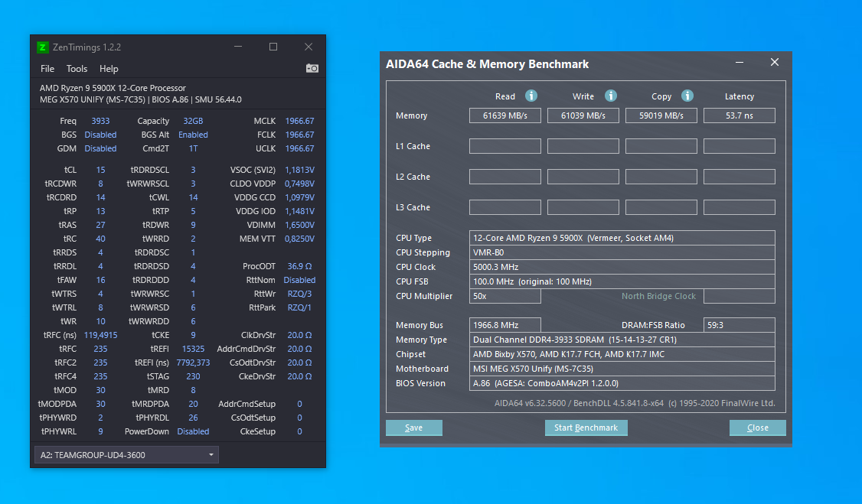Screen dimensions: 862x504
Task: Maximize the ZenTimings window
Action: click(x=273, y=47)
